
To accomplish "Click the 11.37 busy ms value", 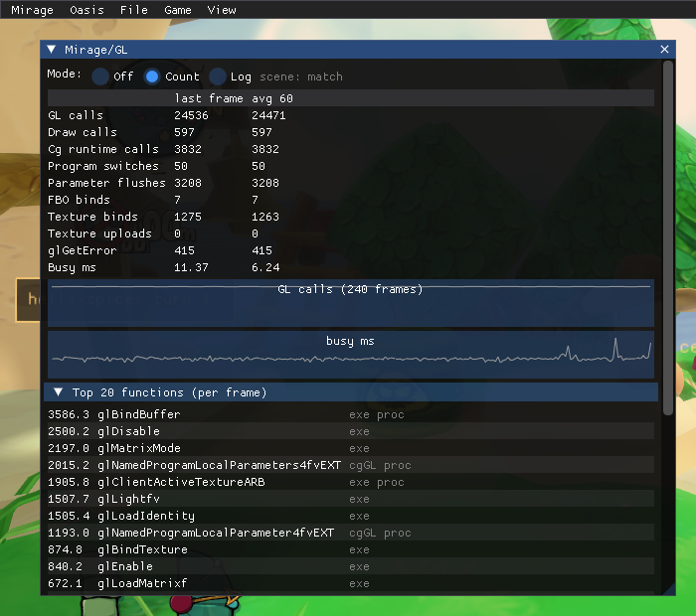I will coord(191,267).
